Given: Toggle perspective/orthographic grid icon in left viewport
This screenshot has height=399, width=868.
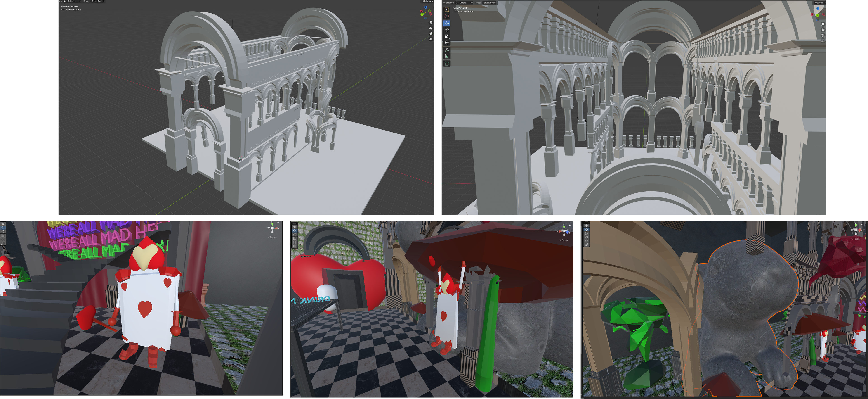Looking at the screenshot, I should tap(431, 39).
